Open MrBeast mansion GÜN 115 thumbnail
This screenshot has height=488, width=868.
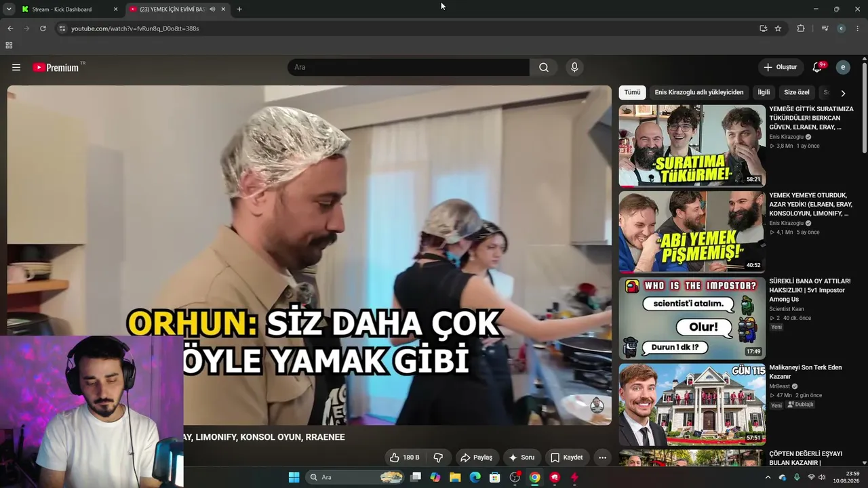692,404
